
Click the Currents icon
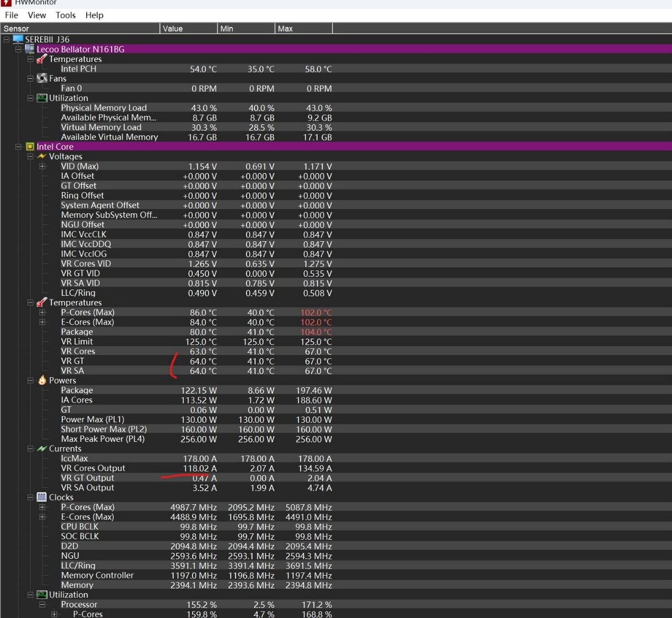[42, 448]
